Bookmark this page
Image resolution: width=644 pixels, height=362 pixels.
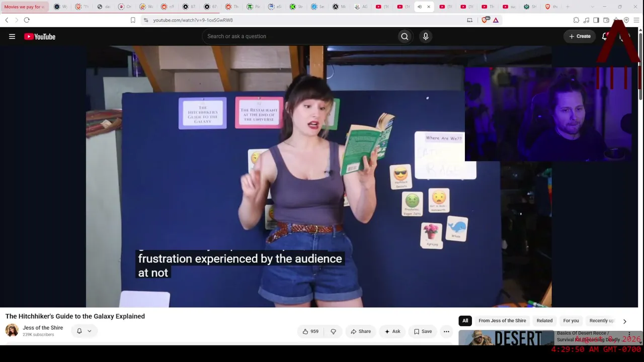[x=133, y=20]
